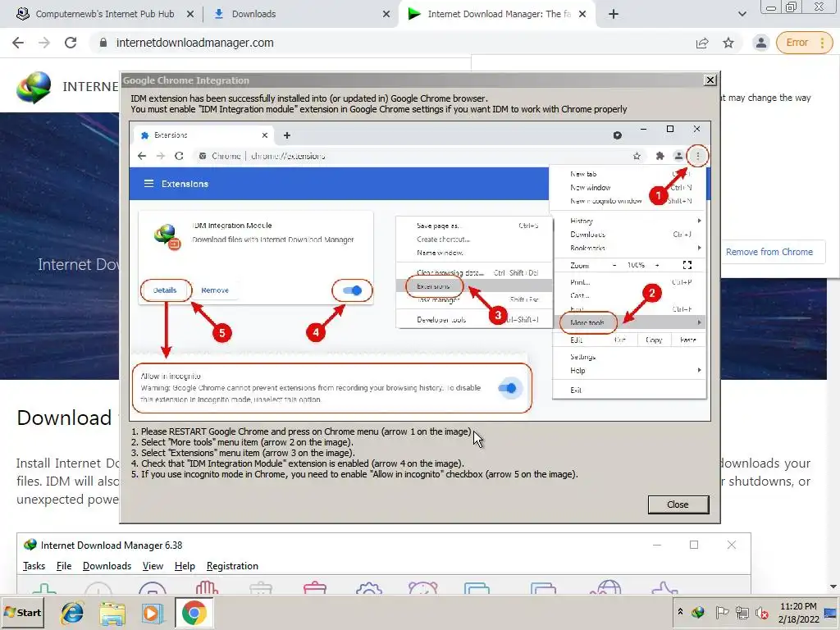Image resolution: width=840 pixels, height=630 pixels.
Task: Close the Internet Download Manager tab
Action: (x=582, y=15)
